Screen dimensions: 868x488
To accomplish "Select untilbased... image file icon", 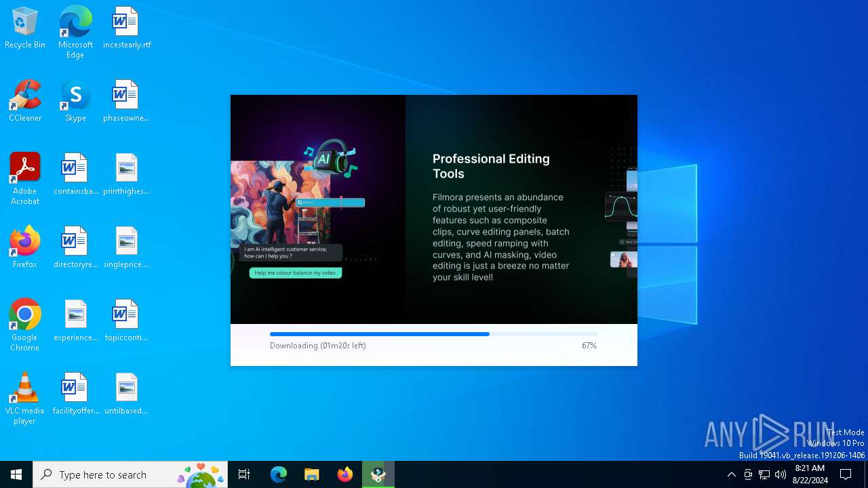I will (127, 394).
